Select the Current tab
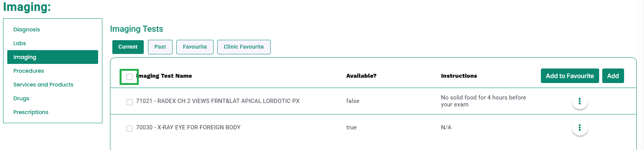Viewport: 644px width, 150px height. 128,47
